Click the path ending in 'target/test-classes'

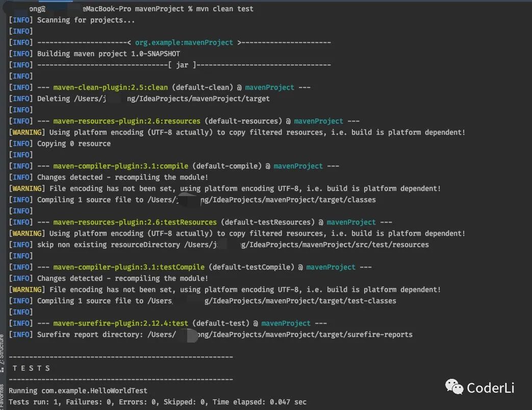pos(272,301)
